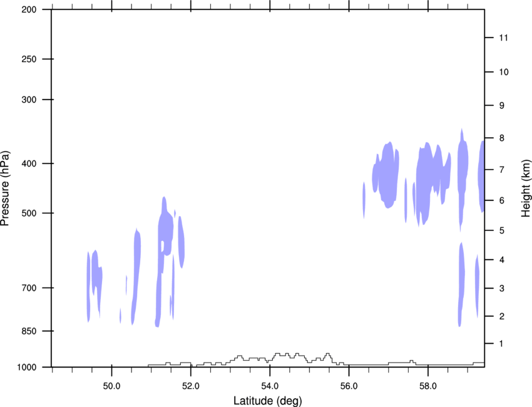Image resolution: width=532 pixels, height=407 pixels.
Task: Click the 250 pressure tick label
Action: tap(29, 59)
